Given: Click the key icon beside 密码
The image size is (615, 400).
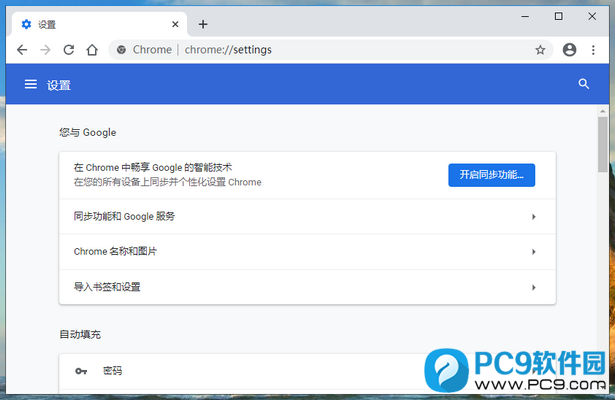Looking at the screenshot, I should [81, 371].
